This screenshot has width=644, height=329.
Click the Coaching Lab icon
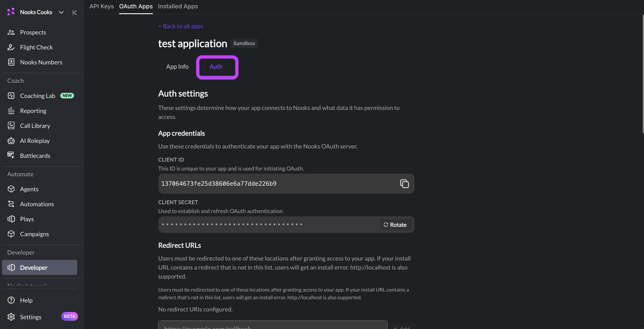(11, 96)
